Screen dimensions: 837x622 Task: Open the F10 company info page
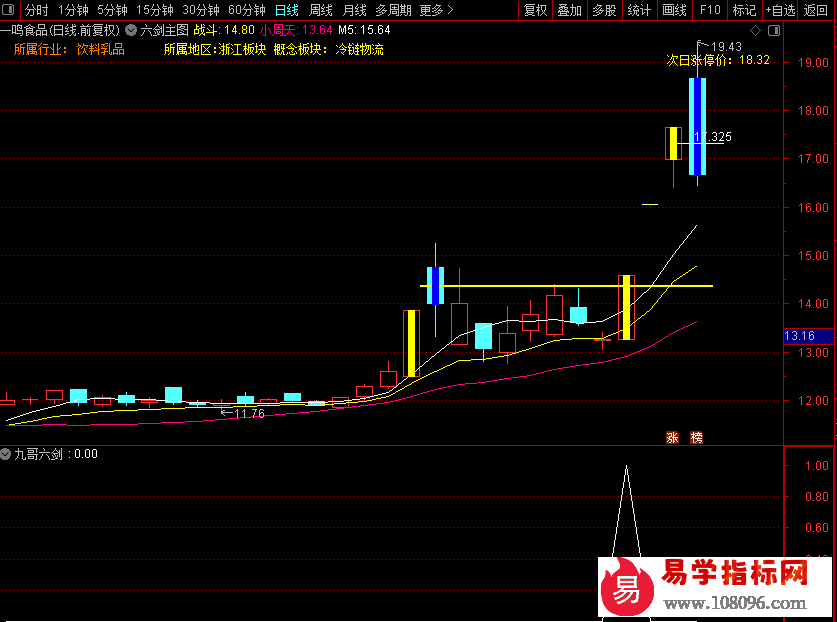coord(709,10)
